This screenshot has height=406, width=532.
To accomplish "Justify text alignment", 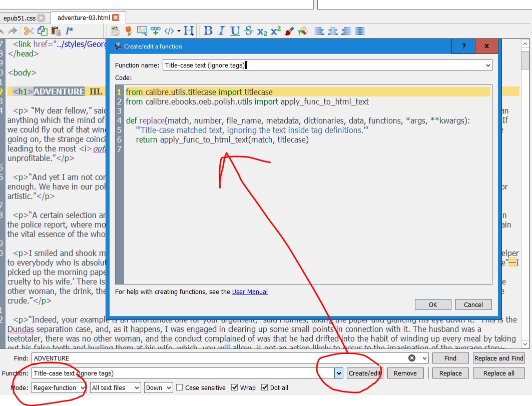I will click(x=360, y=31).
